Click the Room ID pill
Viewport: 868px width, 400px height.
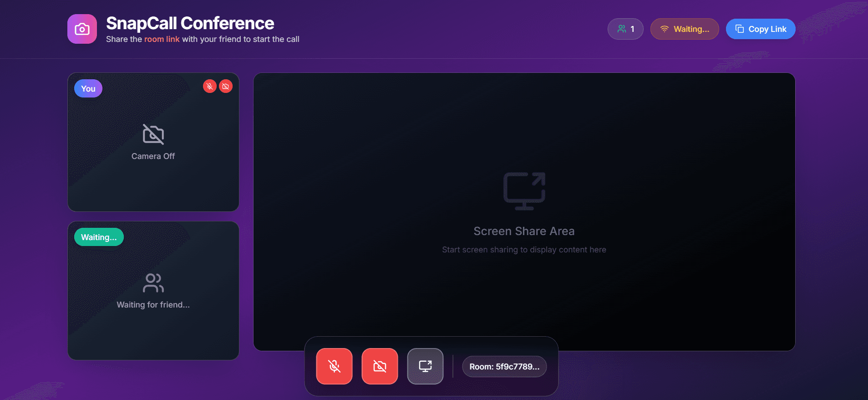coord(504,367)
